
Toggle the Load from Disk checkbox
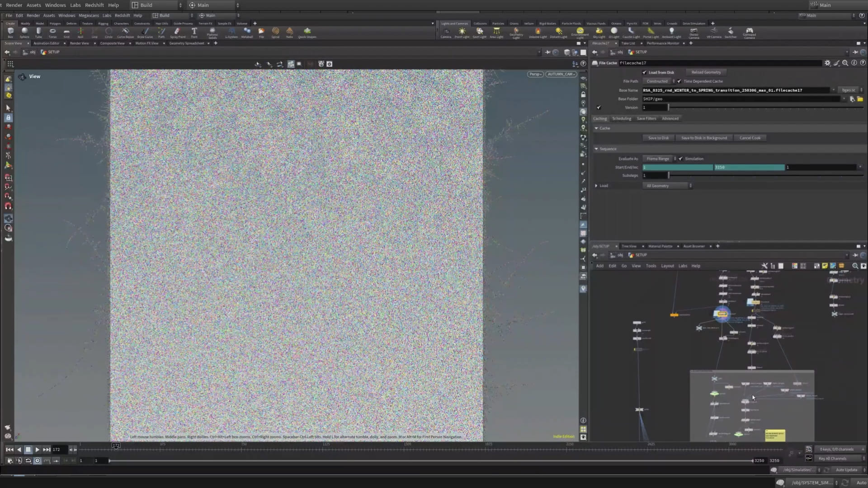(645, 72)
